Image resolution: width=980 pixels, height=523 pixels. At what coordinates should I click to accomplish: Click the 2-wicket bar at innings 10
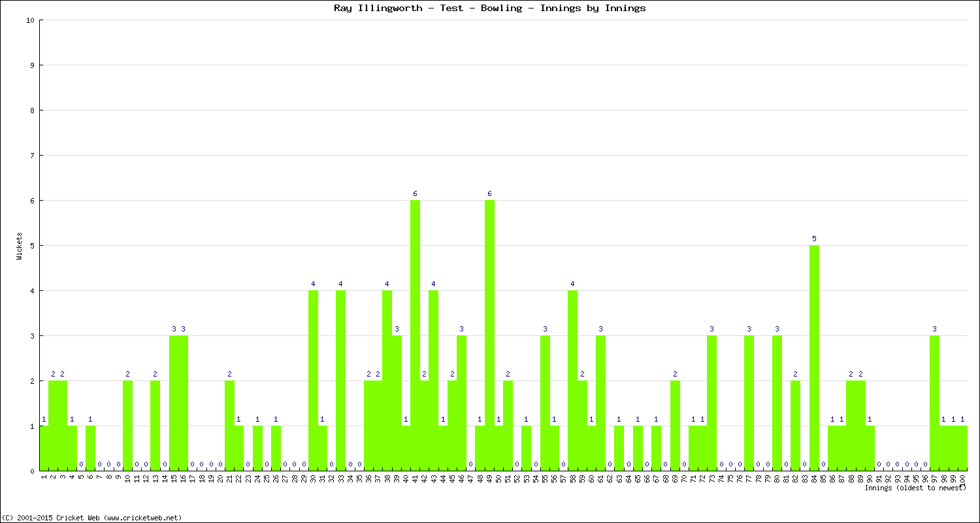click(127, 426)
